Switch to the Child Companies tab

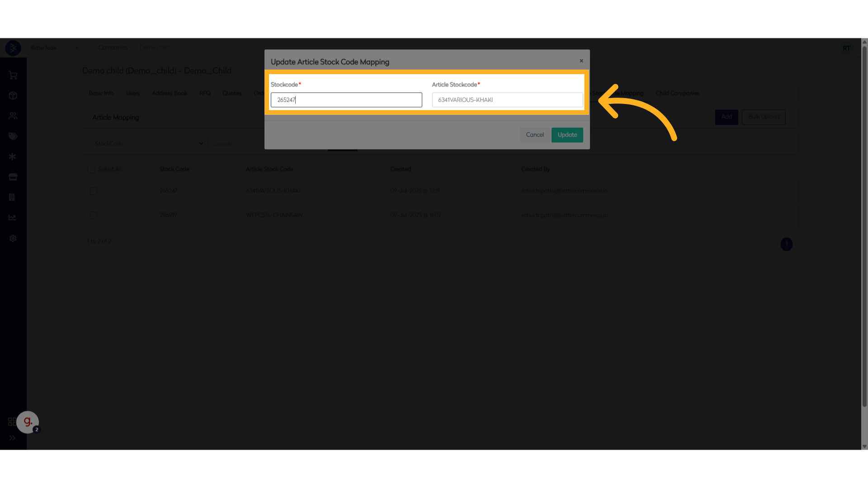click(x=677, y=94)
